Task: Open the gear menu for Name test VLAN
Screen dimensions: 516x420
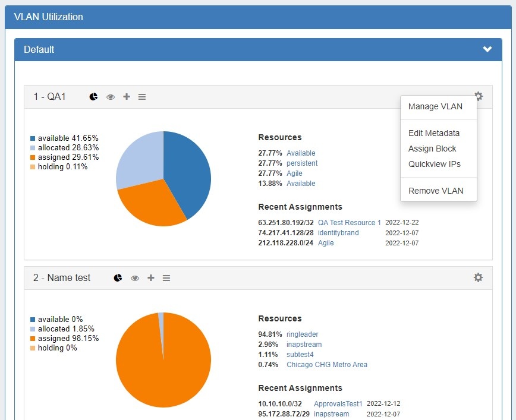Action: (x=479, y=277)
